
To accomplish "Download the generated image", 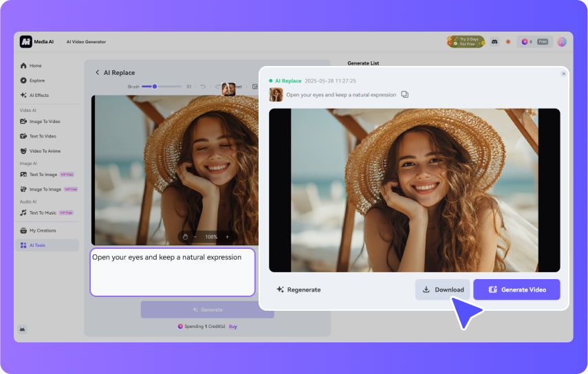I will click(x=442, y=289).
